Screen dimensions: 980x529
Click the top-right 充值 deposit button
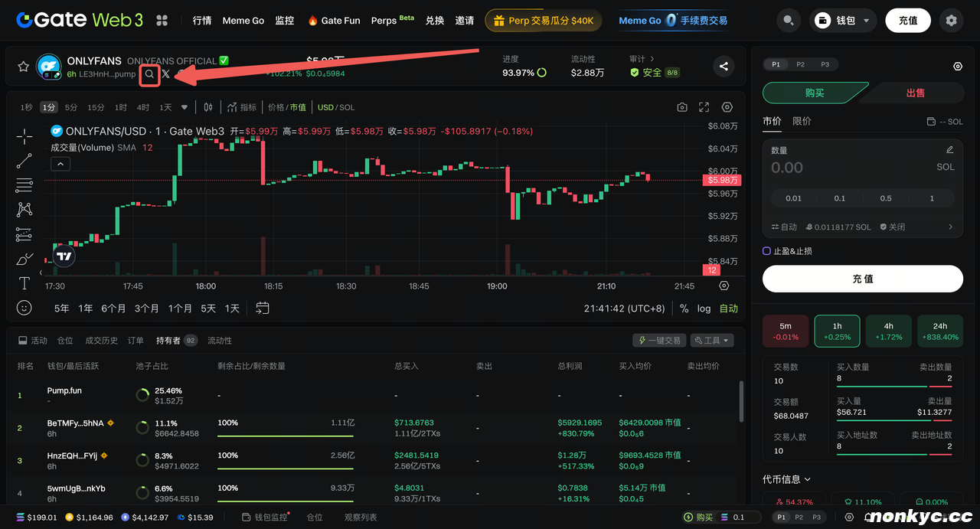[x=908, y=21]
